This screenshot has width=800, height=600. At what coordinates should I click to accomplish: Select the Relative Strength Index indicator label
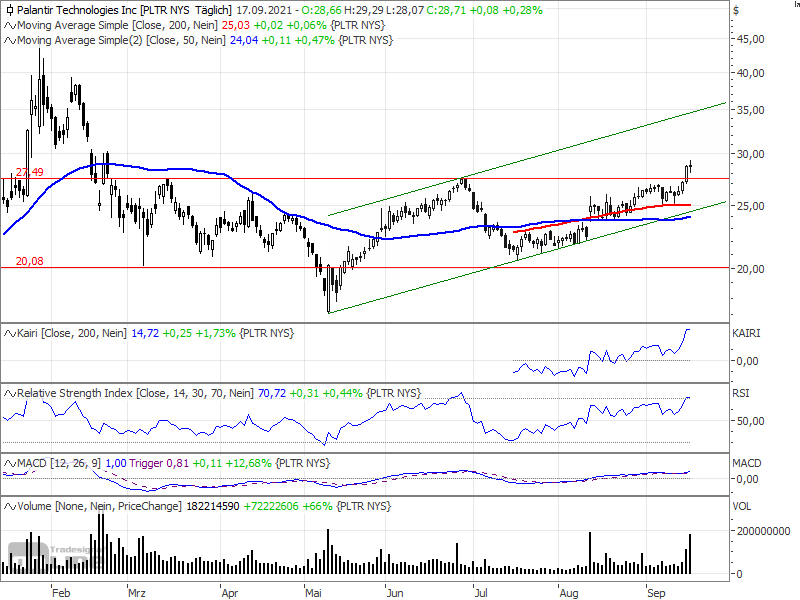coord(135,393)
